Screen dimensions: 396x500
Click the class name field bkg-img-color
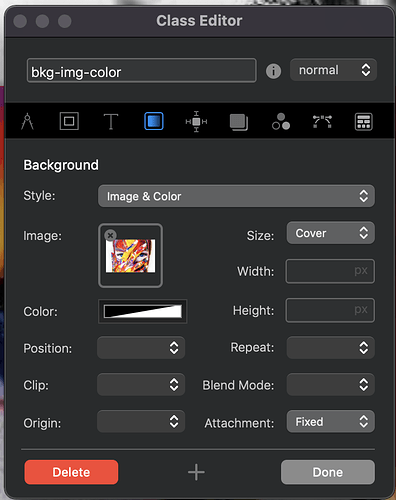(142, 71)
